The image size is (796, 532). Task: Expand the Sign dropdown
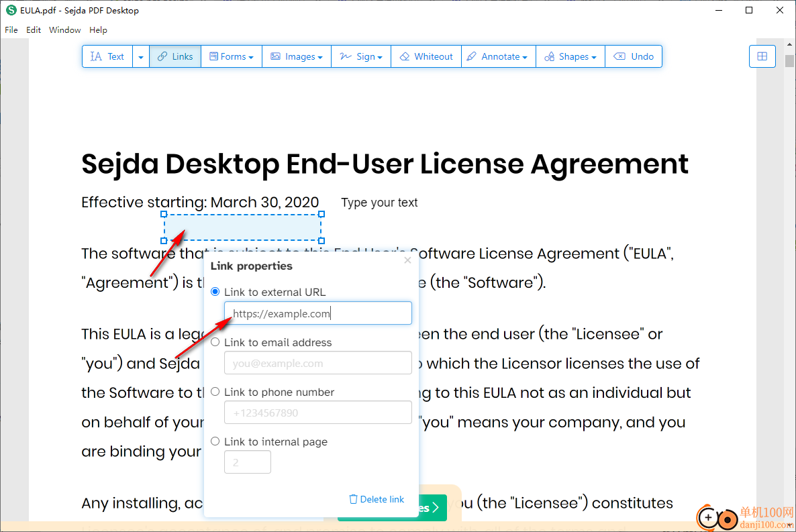[x=361, y=56]
